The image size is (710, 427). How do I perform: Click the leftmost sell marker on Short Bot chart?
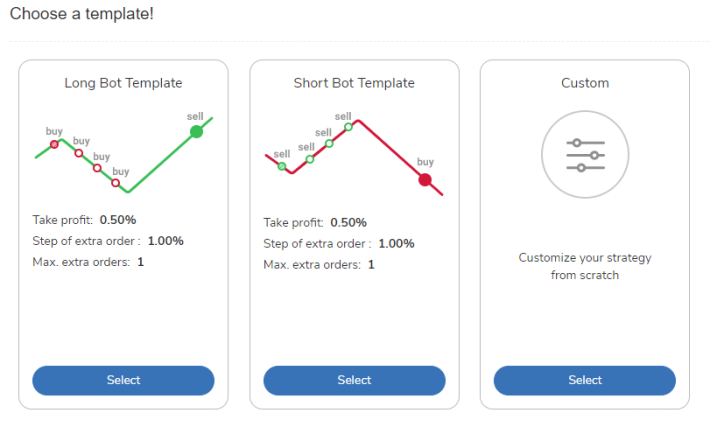click(282, 166)
